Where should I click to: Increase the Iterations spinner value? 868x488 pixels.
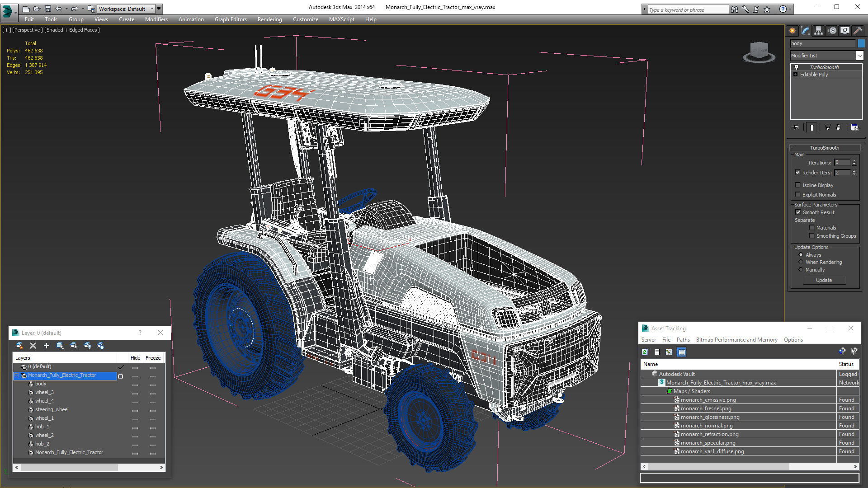tap(854, 161)
